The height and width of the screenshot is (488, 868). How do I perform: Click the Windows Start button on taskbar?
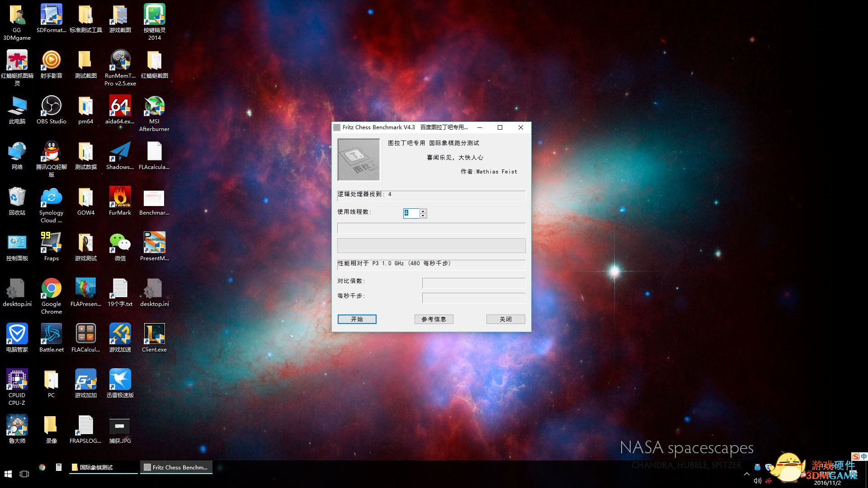(8, 474)
